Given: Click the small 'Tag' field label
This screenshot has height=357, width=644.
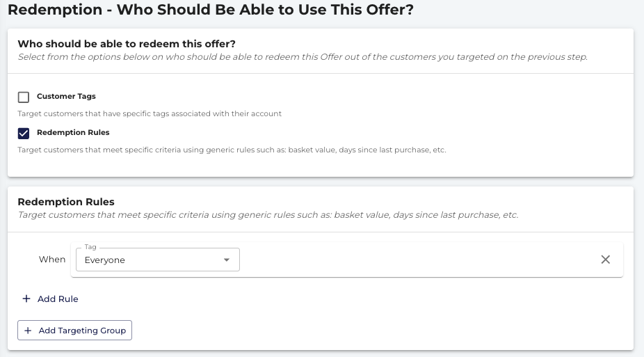Looking at the screenshot, I should click(x=90, y=247).
